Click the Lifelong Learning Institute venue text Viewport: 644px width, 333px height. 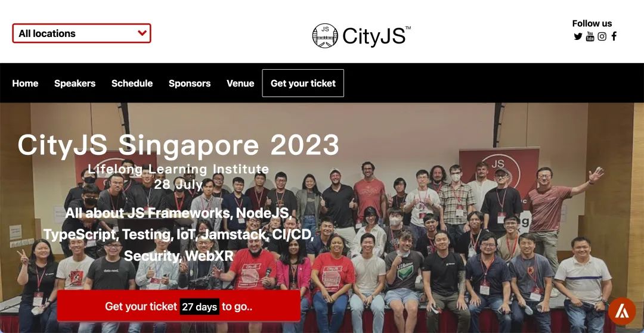coord(179,169)
